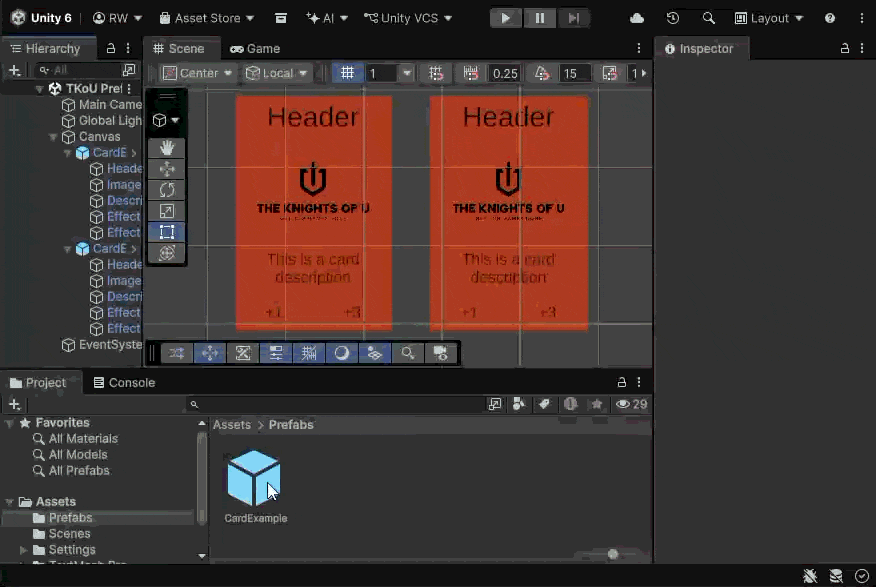This screenshot has height=587, width=876.
Task: Select the All Prefabs favorite search
Action: pos(79,471)
